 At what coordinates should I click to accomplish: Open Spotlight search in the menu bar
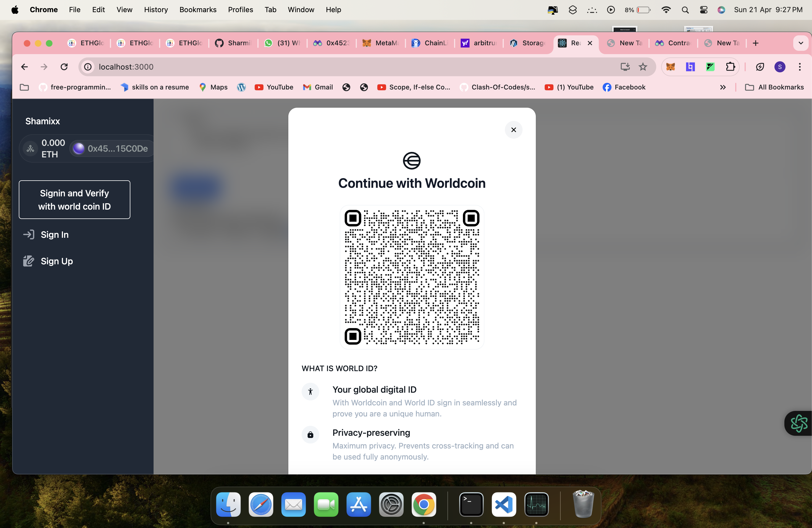[685, 10]
